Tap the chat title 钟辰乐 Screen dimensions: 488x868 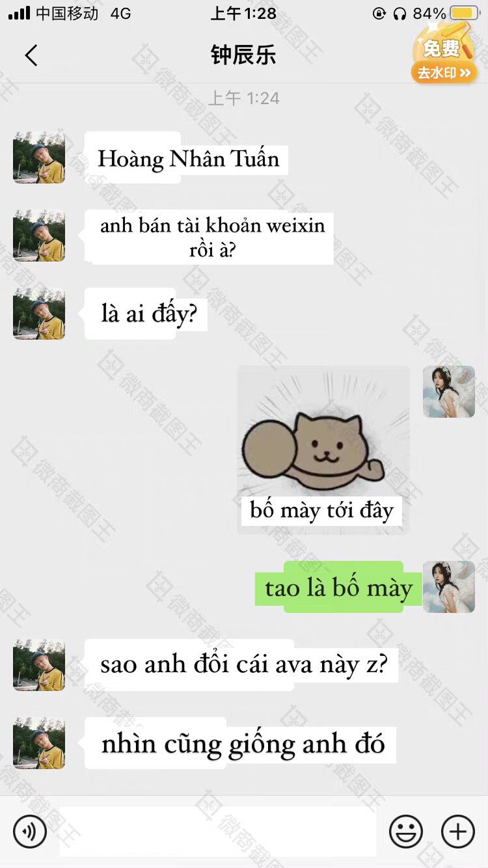pos(243,55)
